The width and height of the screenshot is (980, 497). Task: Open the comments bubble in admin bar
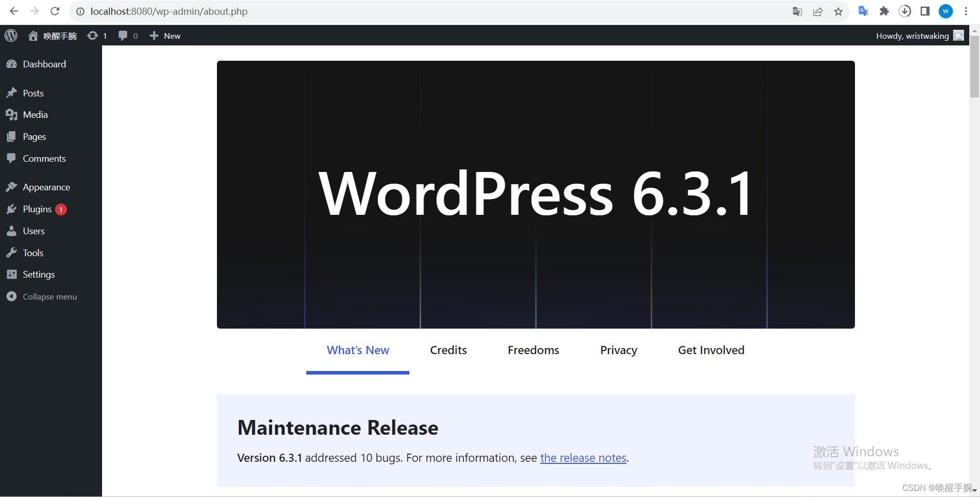coord(128,36)
